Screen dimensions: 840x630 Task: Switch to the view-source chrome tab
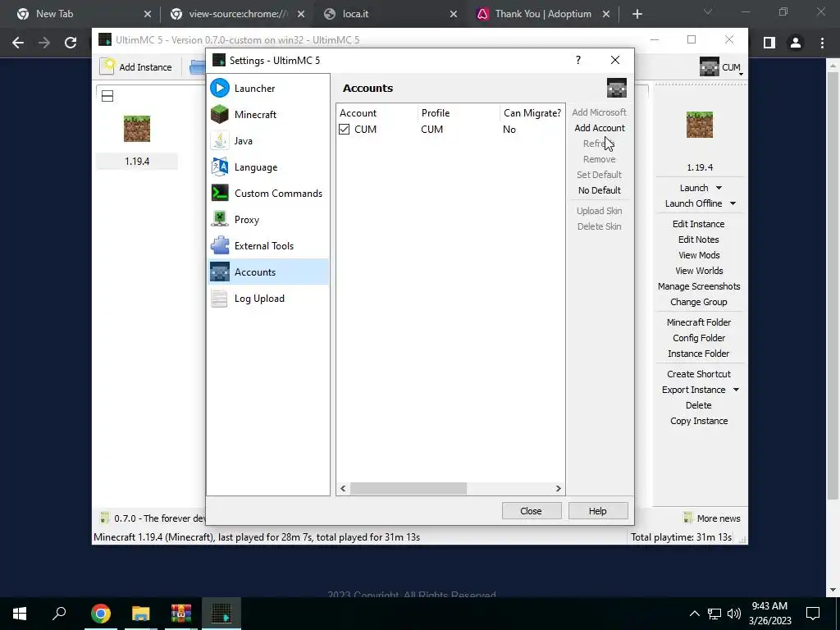(x=236, y=14)
